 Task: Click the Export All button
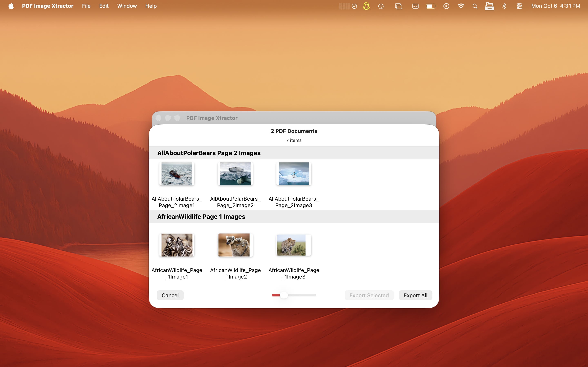(415, 295)
